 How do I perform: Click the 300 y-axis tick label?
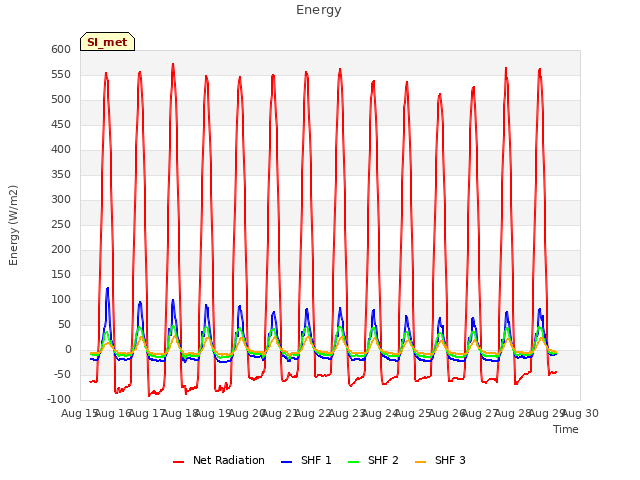tap(61, 200)
